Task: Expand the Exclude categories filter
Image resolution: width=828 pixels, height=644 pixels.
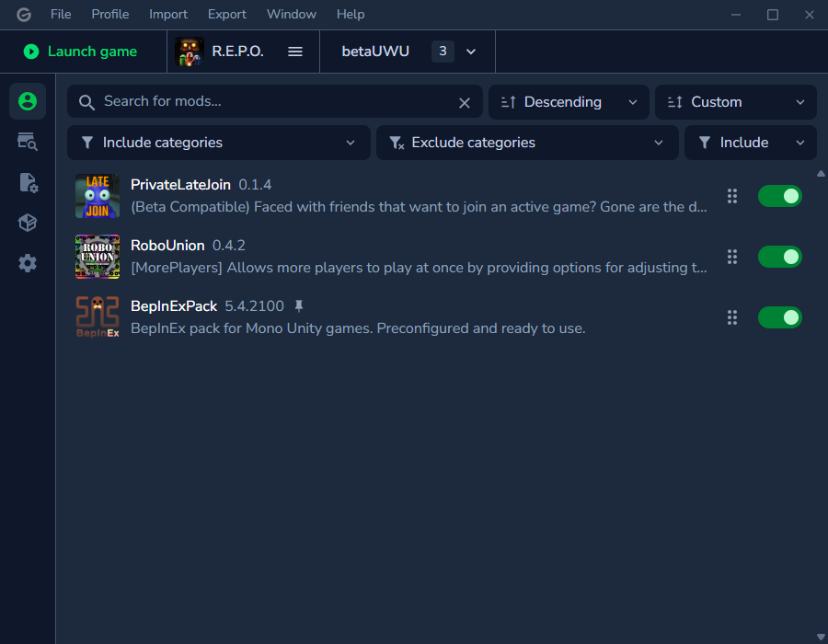Action: [527, 143]
